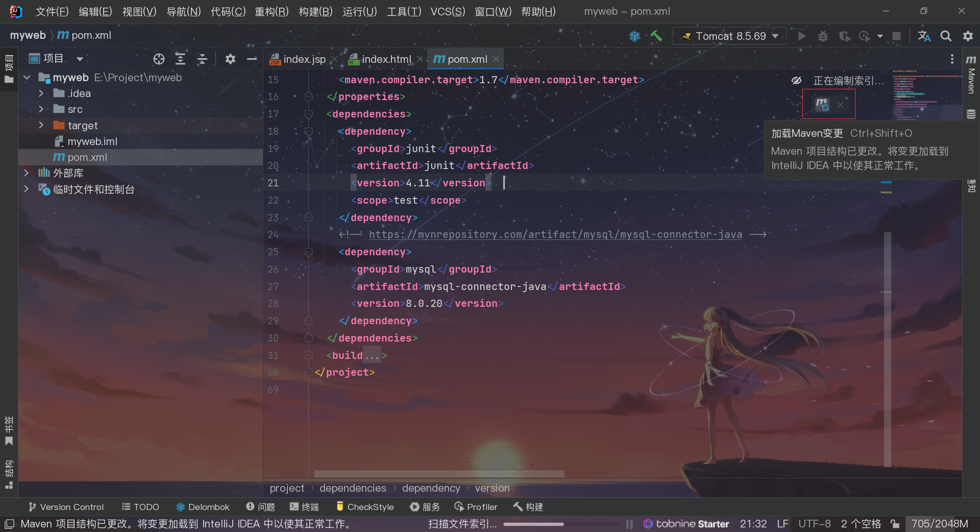Expand the target folder
980x532 pixels.
coord(41,125)
